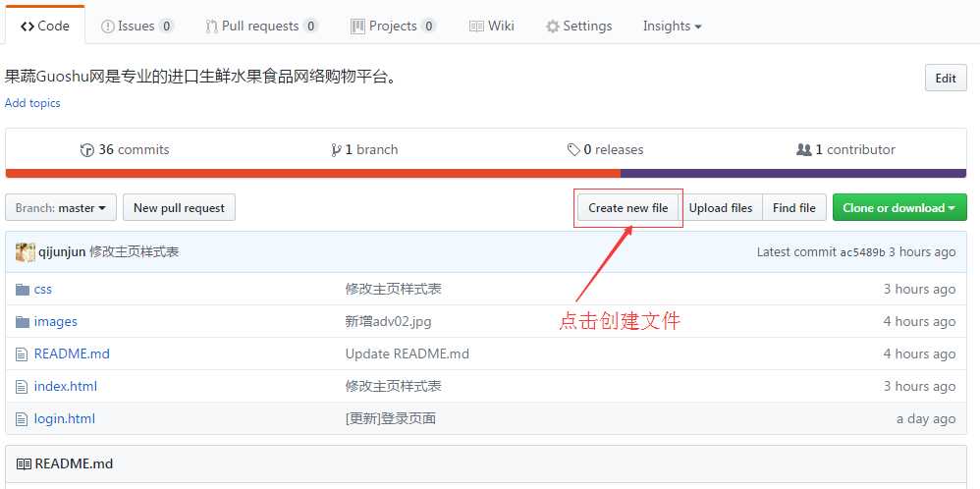Click the Wiki tab book icon
Image resolution: width=980 pixels, height=489 pixels.
click(x=476, y=27)
